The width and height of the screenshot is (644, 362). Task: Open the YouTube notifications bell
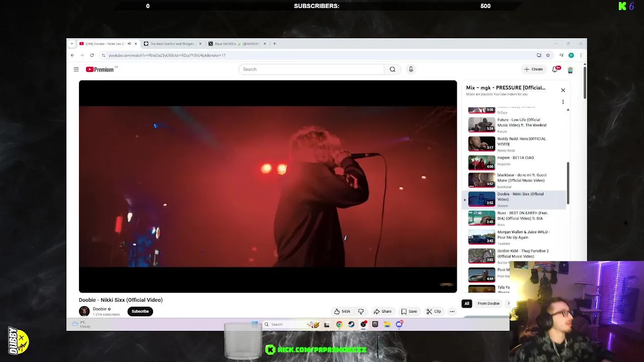point(555,69)
